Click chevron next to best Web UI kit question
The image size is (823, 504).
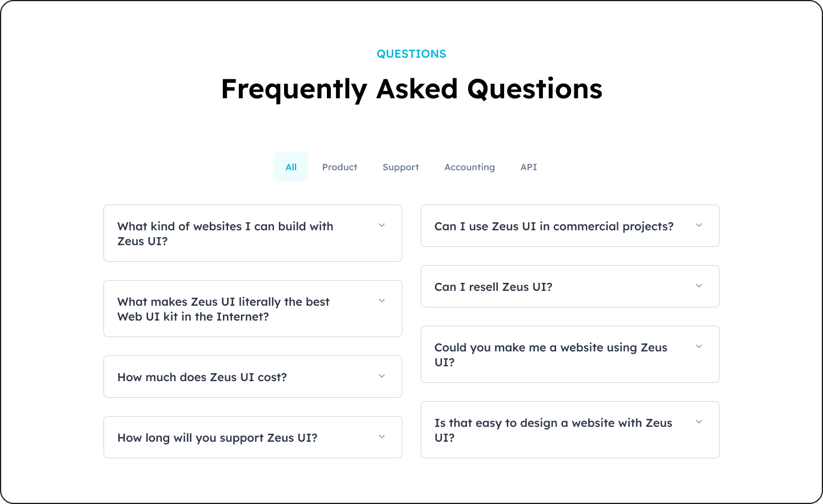(x=382, y=301)
